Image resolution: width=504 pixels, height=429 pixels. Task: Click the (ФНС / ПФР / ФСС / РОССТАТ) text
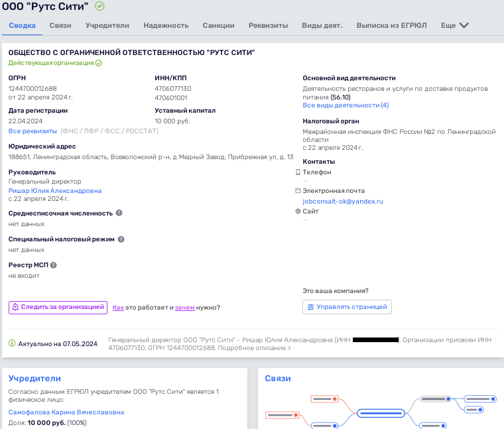[x=109, y=131]
